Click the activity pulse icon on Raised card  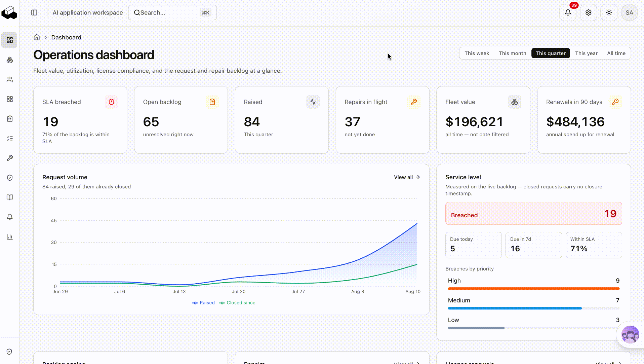point(313,102)
